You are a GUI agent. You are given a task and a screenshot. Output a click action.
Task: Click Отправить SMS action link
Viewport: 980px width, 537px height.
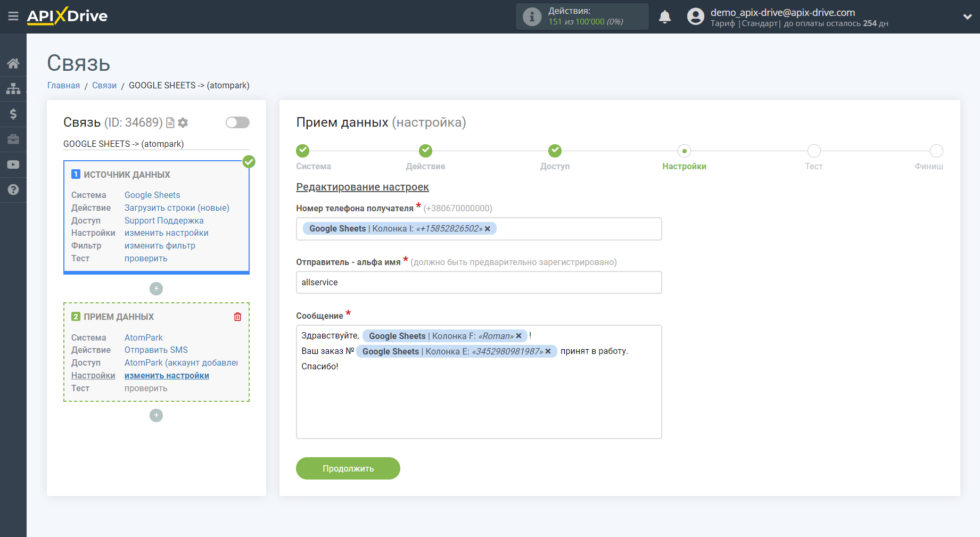coord(156,350)
